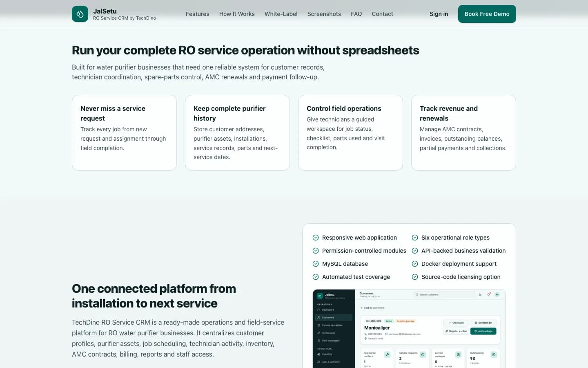Click the Create job button in the preview
Screen dimensions: 588x368
click(456, 323)
